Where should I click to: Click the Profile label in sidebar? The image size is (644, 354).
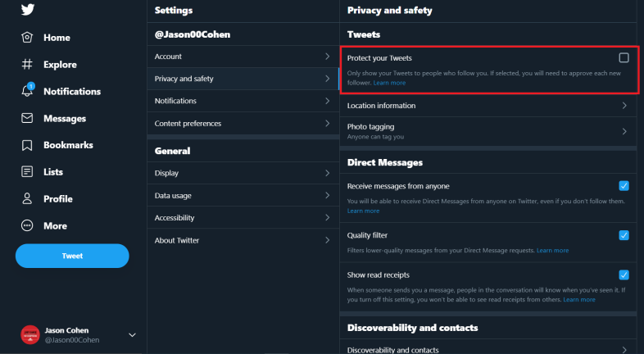[x=58, y=199]
